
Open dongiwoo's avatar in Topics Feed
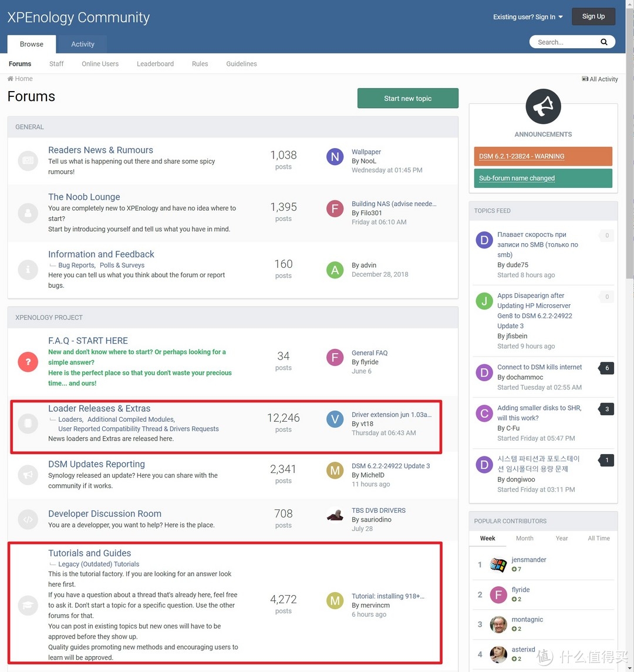[x=484, y=465]
